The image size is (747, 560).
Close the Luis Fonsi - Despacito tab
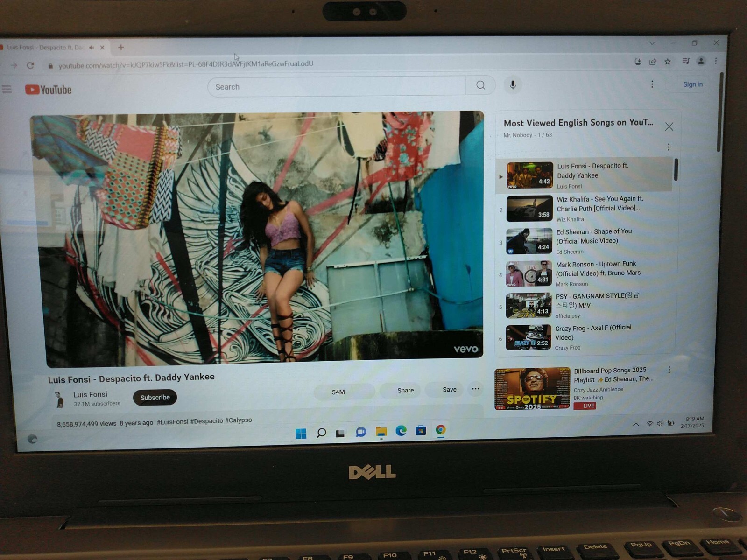point(102,47)
